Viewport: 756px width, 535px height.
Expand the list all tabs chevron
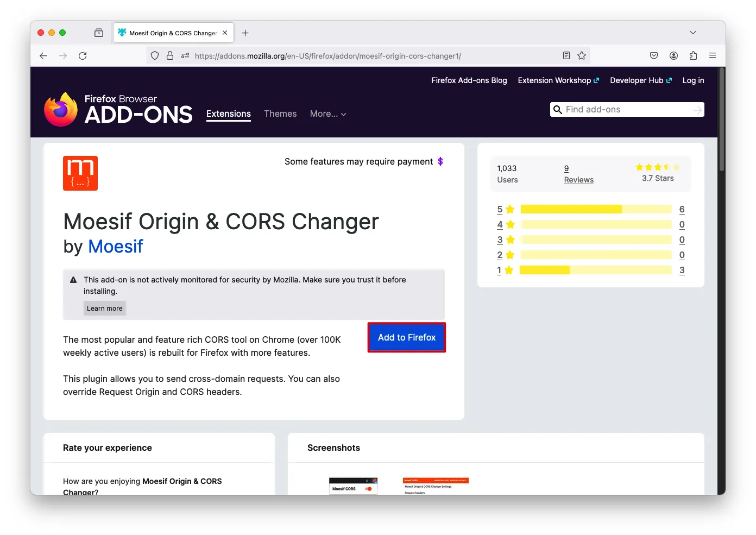coord(693,33)
